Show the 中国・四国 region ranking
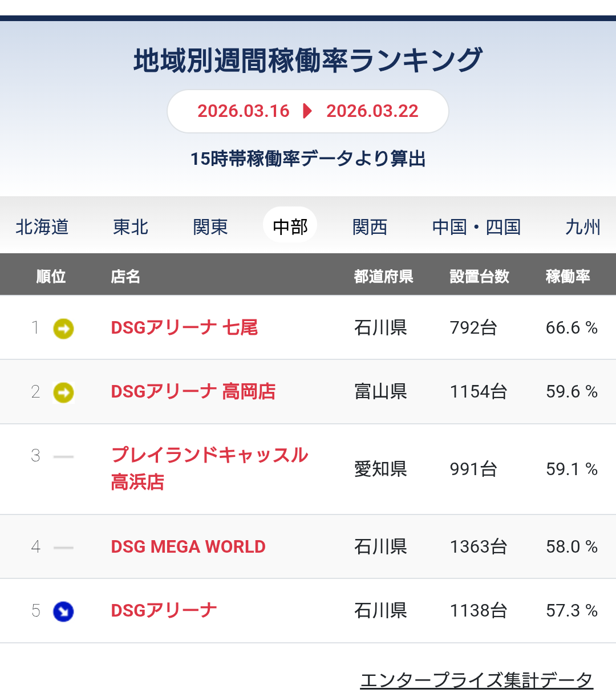 476,226
